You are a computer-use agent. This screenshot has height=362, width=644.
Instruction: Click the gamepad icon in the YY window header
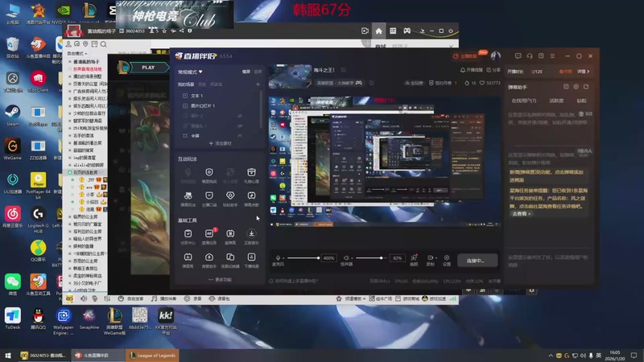[x=407, y=31]
